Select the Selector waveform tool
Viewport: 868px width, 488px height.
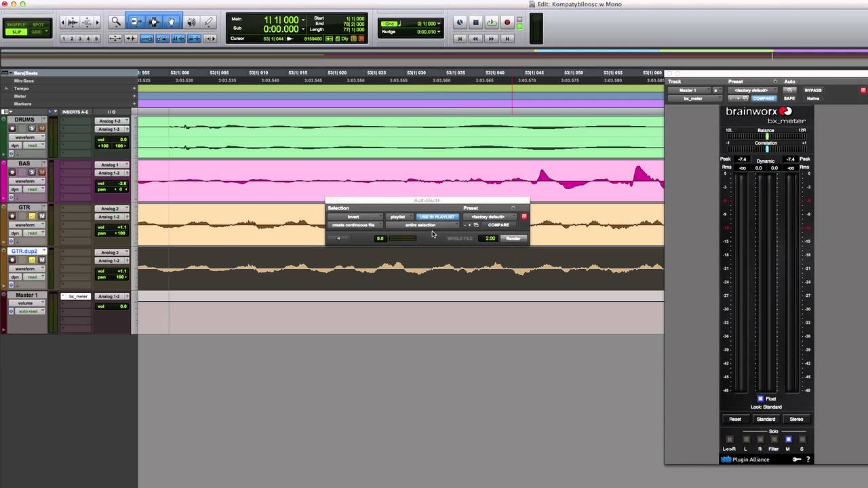(x=153, y=22)
